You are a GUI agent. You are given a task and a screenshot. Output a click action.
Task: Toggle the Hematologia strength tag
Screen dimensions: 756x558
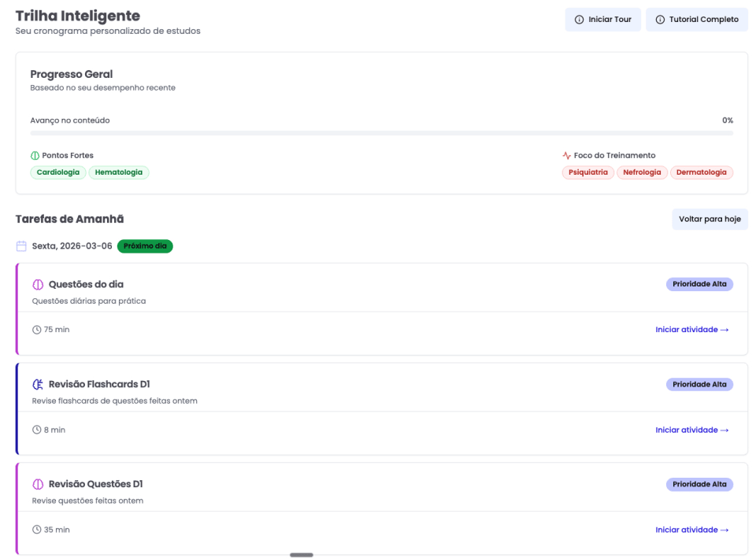pyautogui.click(x=120, y=172)
